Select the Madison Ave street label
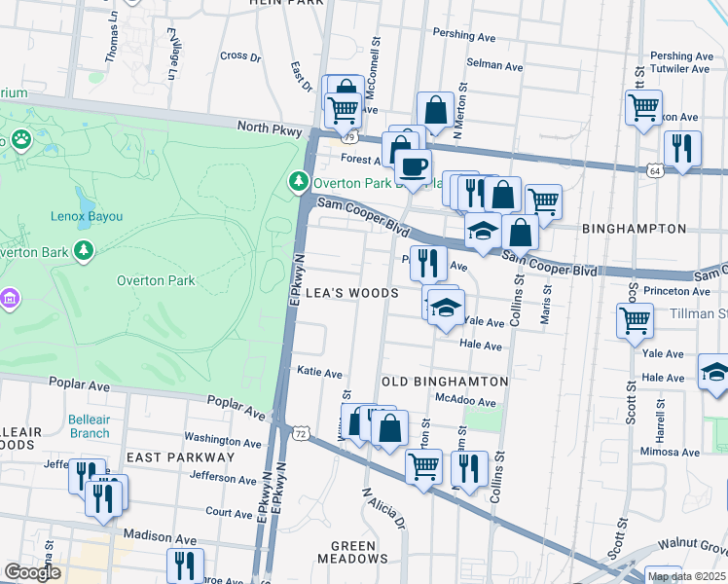The width and height of the screenshot is (728, 584). [x=160, y=536]
